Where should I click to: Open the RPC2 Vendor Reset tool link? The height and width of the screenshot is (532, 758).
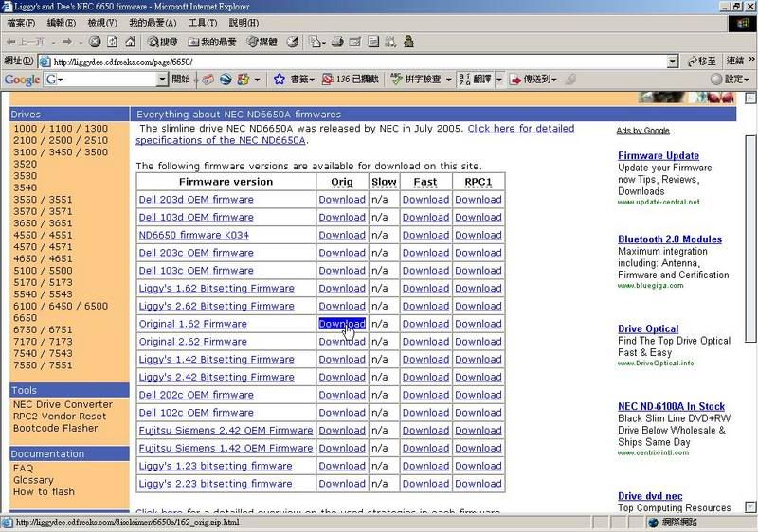60,417
